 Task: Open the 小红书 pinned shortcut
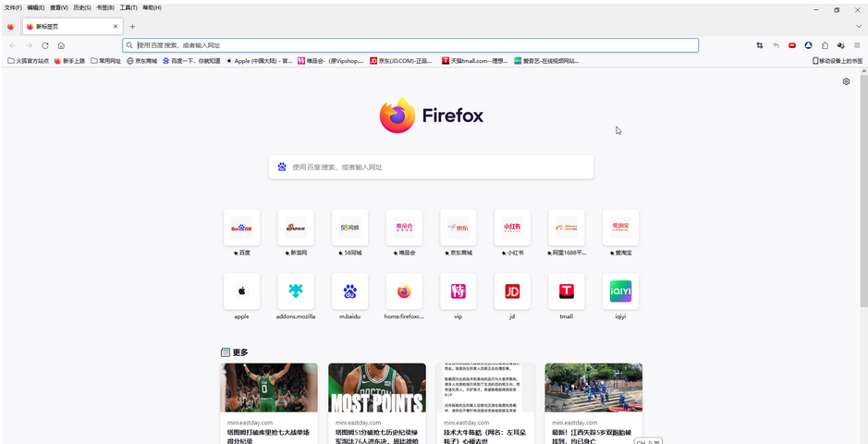(x=512, y=228)
